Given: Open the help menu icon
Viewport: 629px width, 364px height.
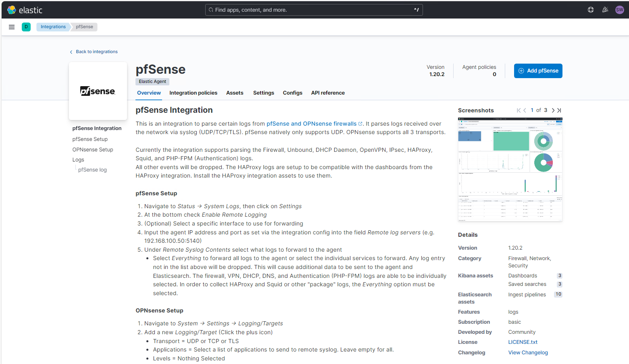Looking at the screenshot, I should [591, 10].
